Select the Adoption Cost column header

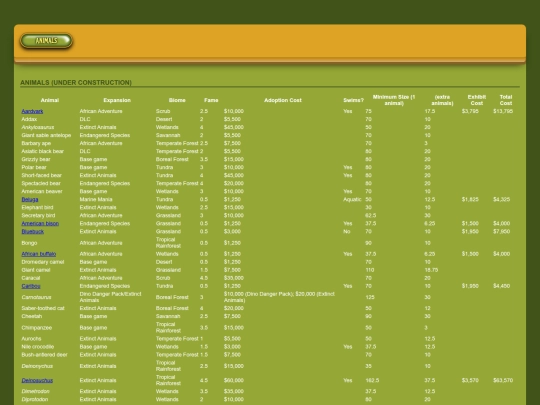[283, 100]
